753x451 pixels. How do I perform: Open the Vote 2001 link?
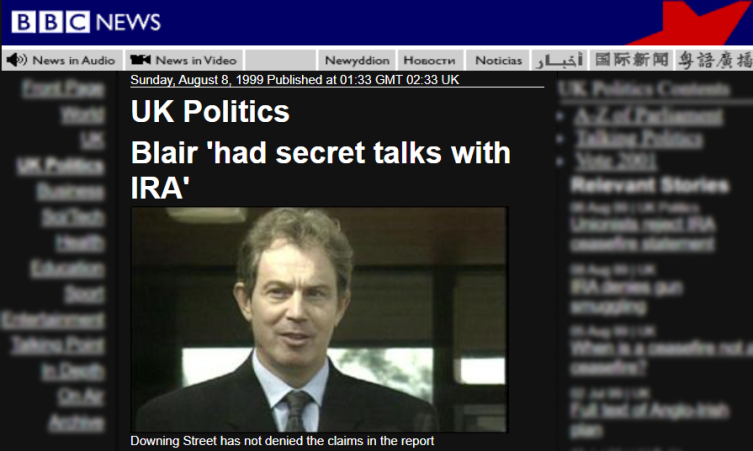(616, 160)
